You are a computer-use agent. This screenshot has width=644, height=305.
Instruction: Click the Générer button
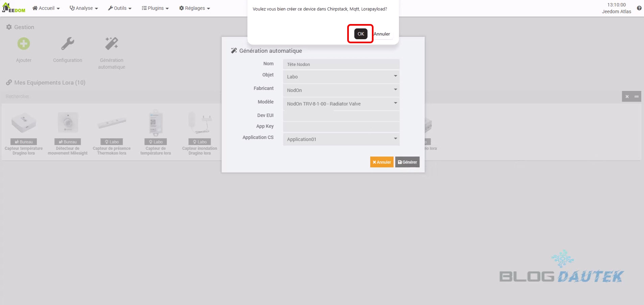click(407, 162)
